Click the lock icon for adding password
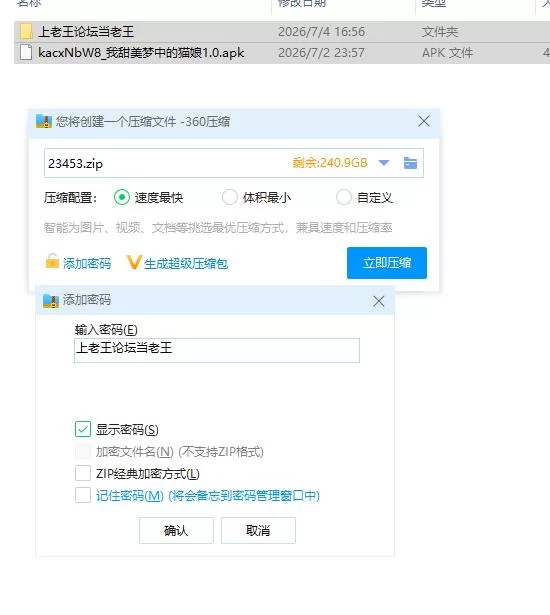Viewport: 550px width, 615px height. [x=52, y=261]
